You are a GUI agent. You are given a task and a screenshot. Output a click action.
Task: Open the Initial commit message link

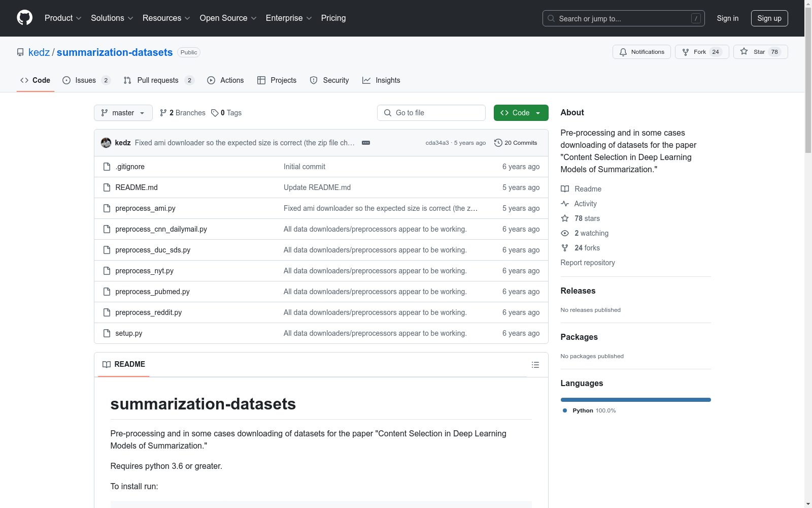click(x=304, y=167)
